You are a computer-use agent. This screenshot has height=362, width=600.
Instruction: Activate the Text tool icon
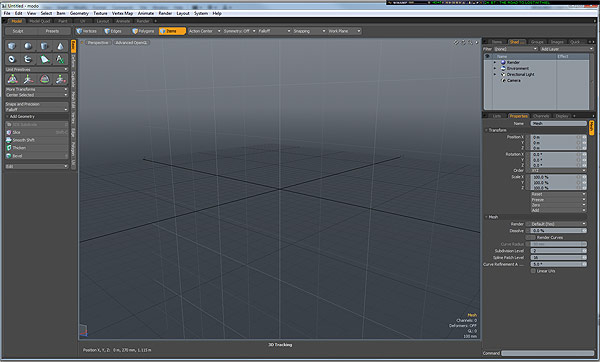(x=60, y=59)
